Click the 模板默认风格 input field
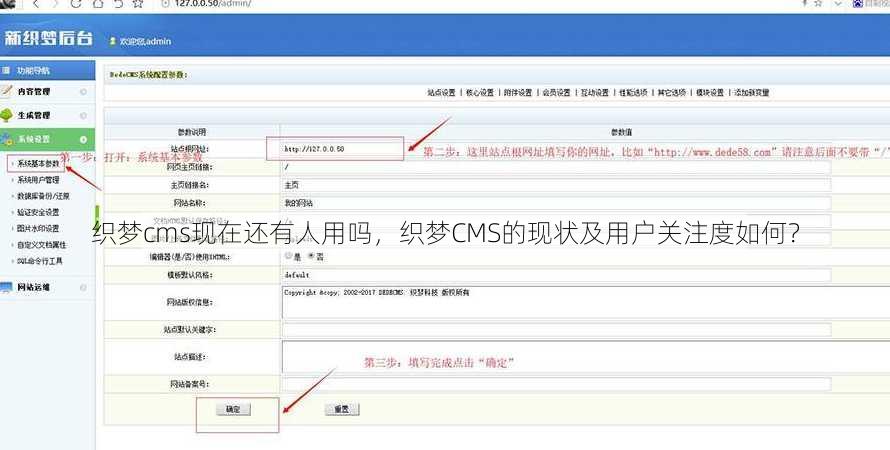Image resolution: width=890 pixels, height=450 pixels. [556, 275]
